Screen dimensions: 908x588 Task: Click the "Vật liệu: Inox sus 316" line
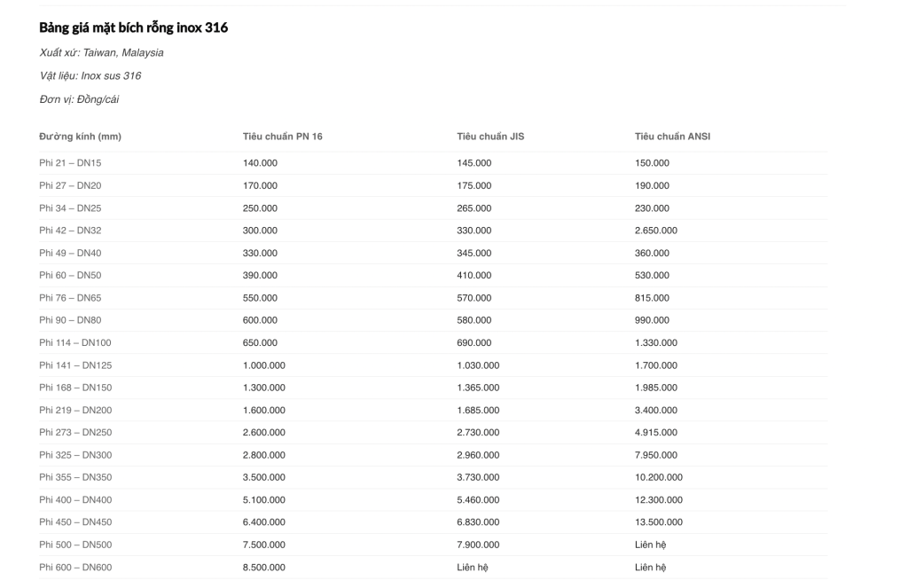click(90, 76)
